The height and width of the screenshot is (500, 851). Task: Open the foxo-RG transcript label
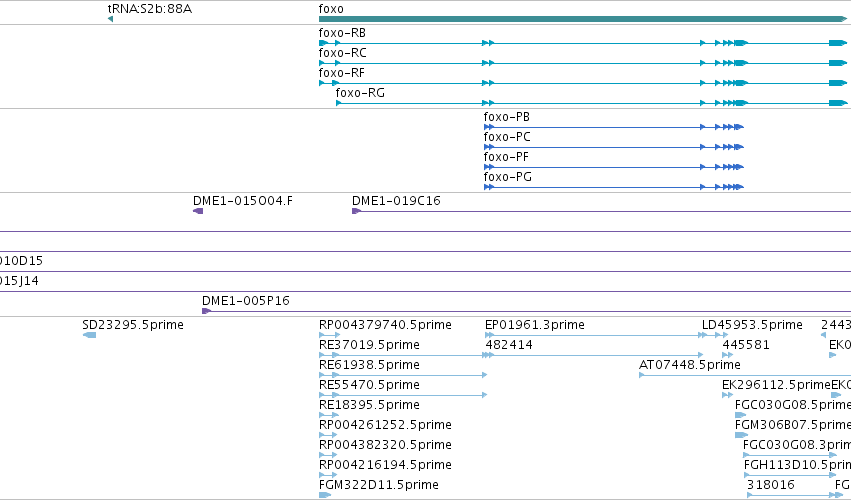[x=360, y=93]
